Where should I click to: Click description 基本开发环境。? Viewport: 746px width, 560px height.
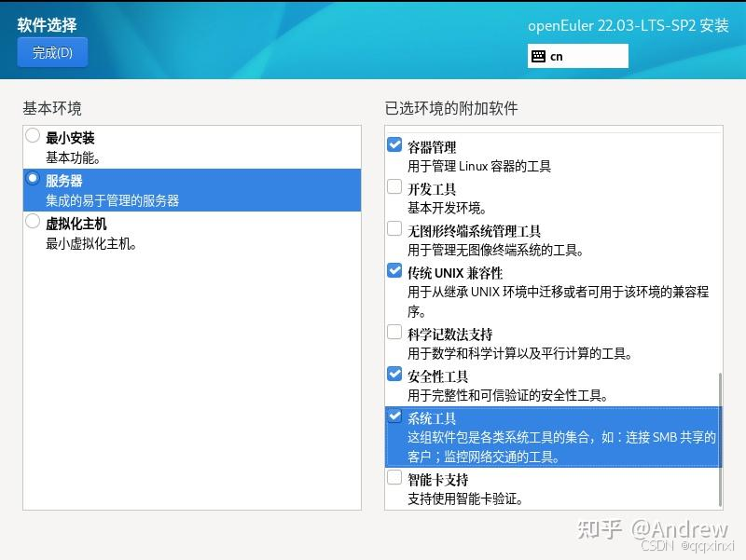448,208
